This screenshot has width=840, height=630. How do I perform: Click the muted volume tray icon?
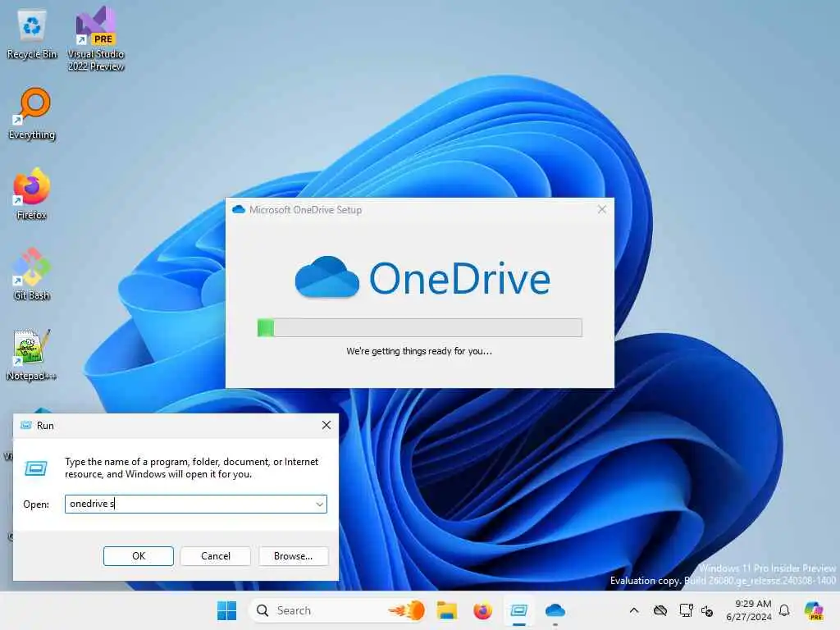click(707, 610)
